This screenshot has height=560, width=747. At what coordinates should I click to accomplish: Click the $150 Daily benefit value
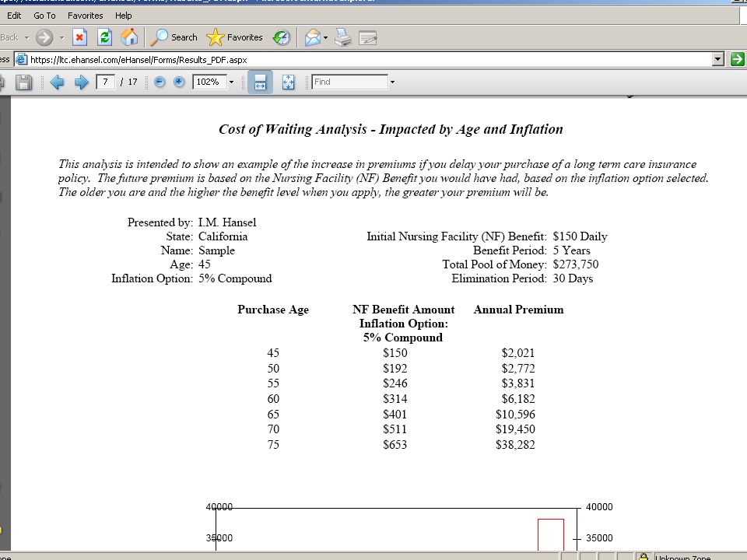580,236
